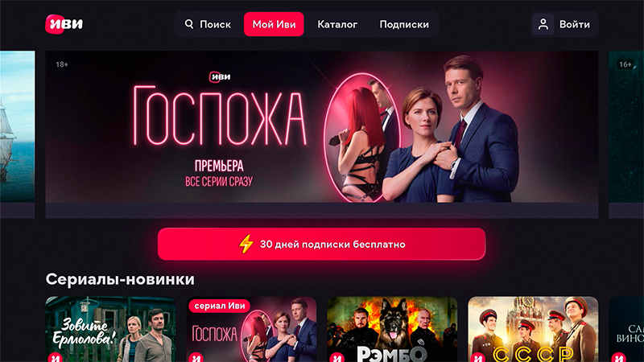Click the user profile icon
Screen dimensions: 644x362
[543, 24]
